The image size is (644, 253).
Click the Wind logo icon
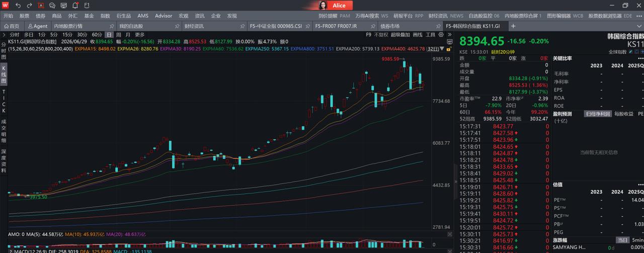tap(6, 5)
